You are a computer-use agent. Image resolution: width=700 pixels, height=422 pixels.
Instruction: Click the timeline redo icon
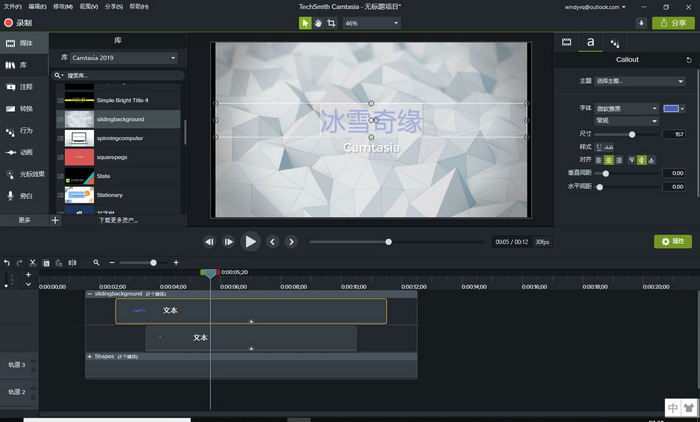click(x=20, y=263)
